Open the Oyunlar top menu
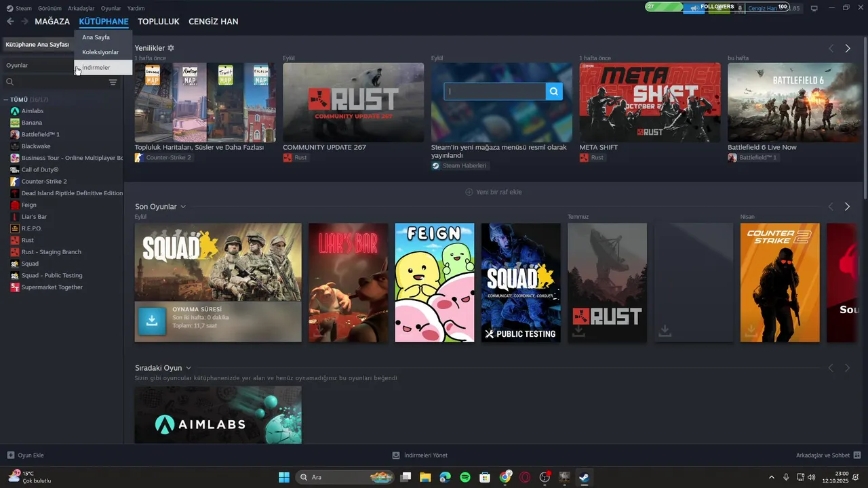The width and height of the screenshot is (868, 488). [111, 8]
